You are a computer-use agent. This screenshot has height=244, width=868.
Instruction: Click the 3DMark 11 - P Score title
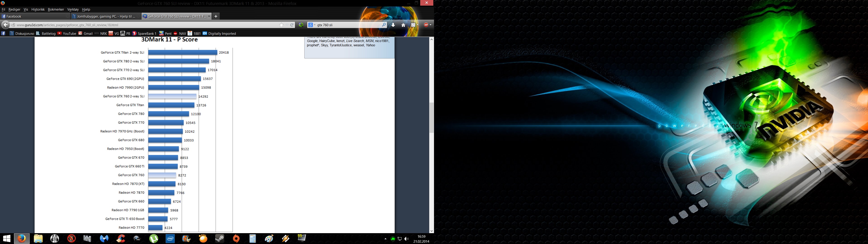point(170,40)
